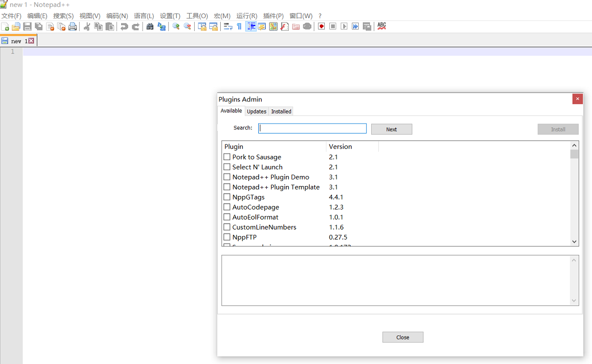The image size is (592, 364).
Task: Tick the Notepad++ Plugin Template checkbox
Action: pyautogui.click(x=227, y=186)
